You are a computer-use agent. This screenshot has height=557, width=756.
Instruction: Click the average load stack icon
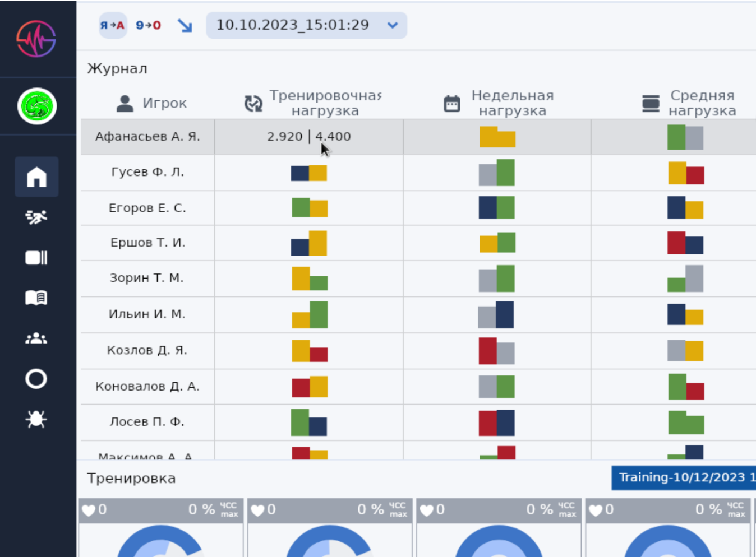click(651, 103)
